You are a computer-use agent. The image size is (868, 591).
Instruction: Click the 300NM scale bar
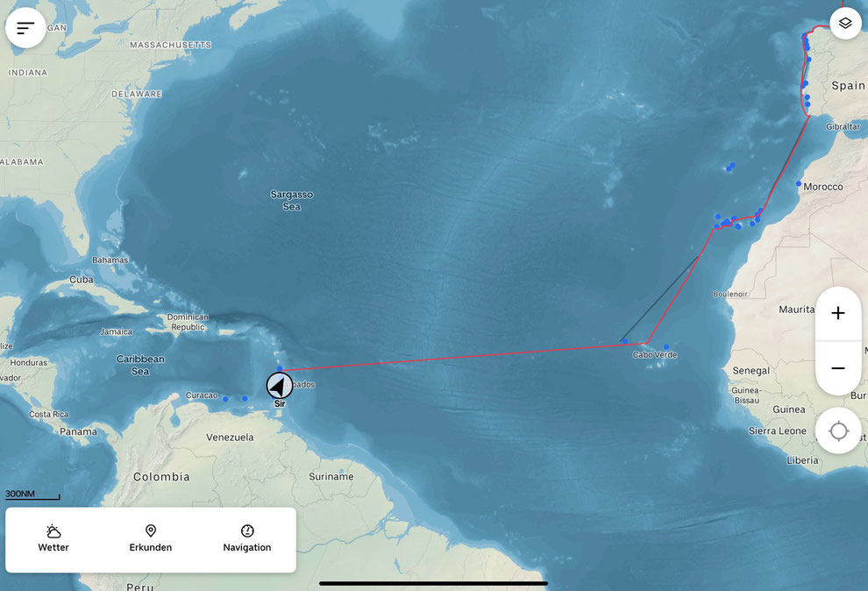[32, 495]
